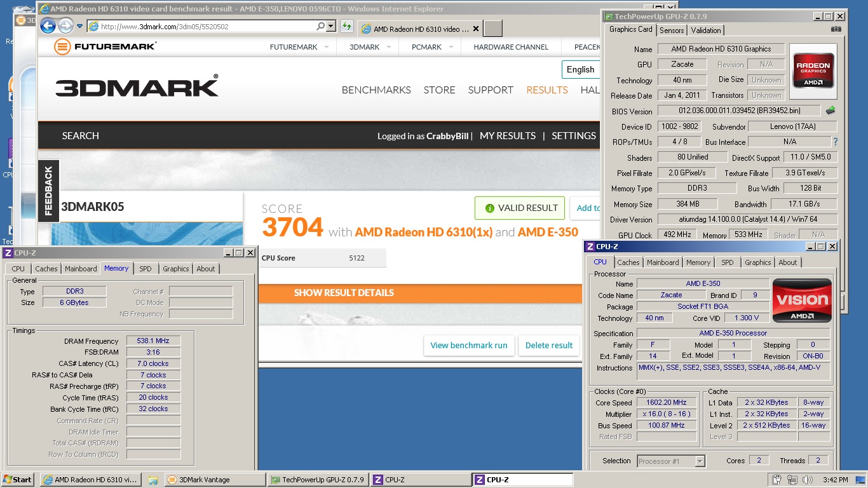Click the volume speaker tray icon
This screenshot has width=868, height=488.
point(807,480)
